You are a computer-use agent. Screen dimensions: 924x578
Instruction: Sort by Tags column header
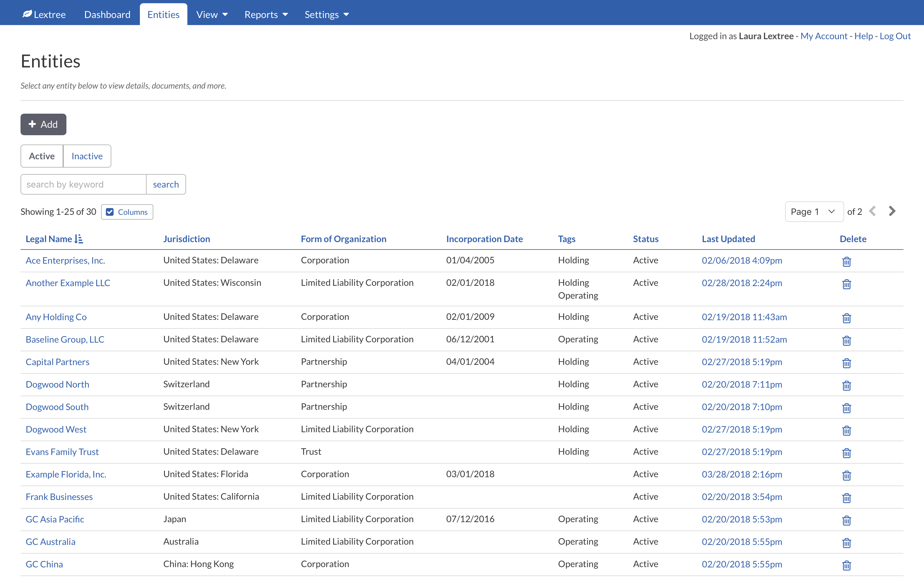(x=567, y=239)
